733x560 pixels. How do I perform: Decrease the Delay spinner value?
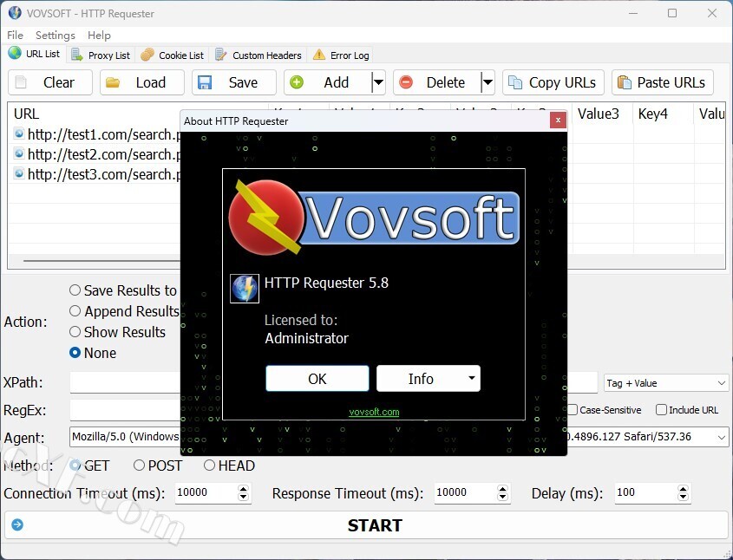[x=683, y=497]
